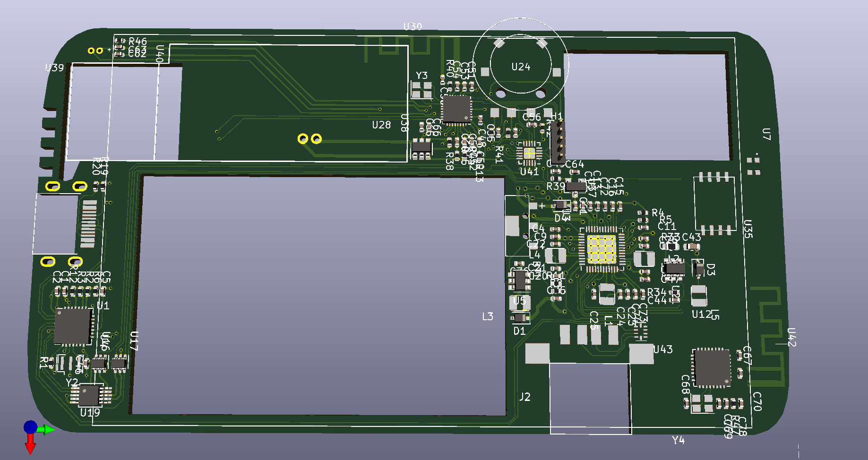Pick the small U41 chip with yellow pad
The width and height of the screenshot is (868, 460).
[529, 153]
